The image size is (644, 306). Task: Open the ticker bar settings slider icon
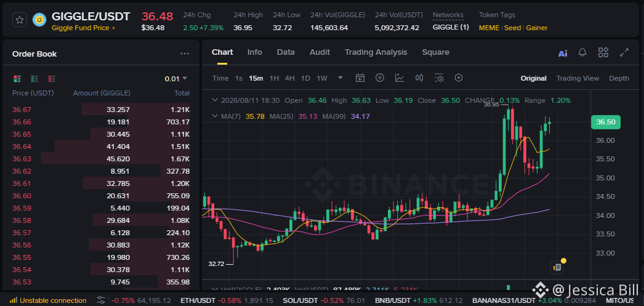point(101,300)
